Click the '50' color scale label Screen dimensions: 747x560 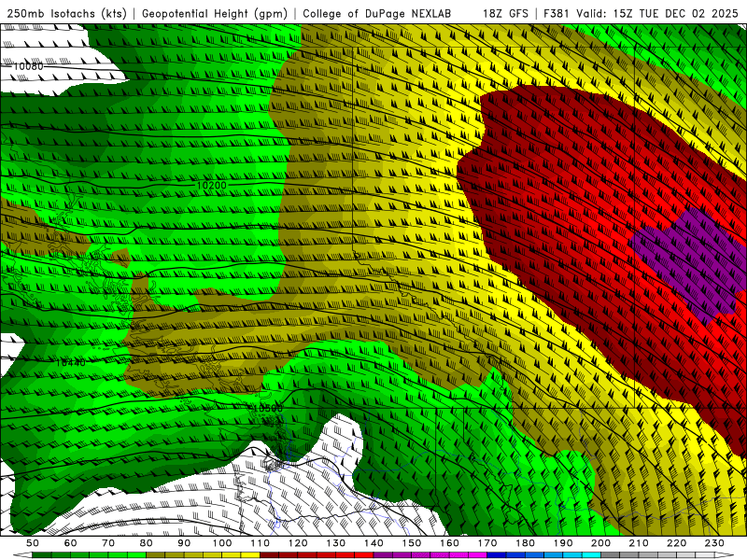[x=33, y=543]
